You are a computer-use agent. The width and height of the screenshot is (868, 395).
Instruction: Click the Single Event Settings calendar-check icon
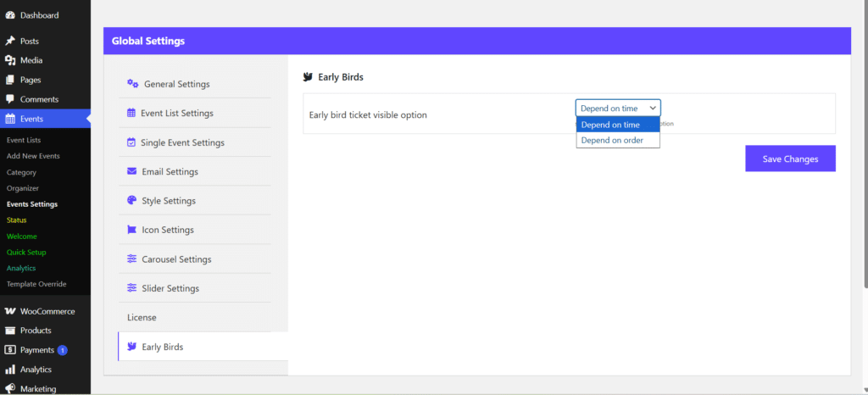(131, 142)
